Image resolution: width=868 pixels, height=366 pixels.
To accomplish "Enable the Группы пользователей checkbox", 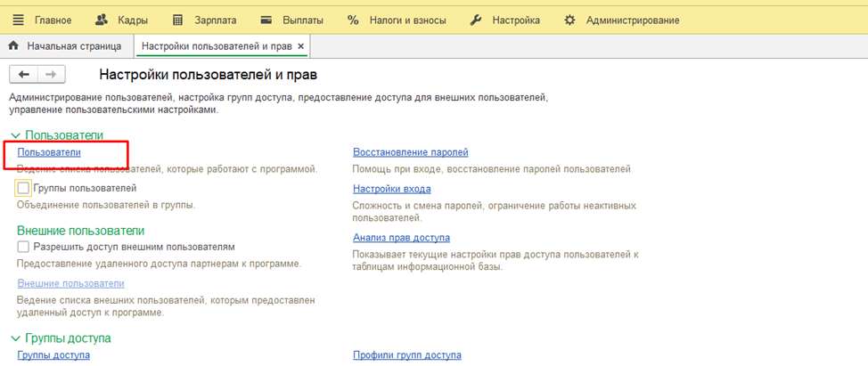I will 23,188.
